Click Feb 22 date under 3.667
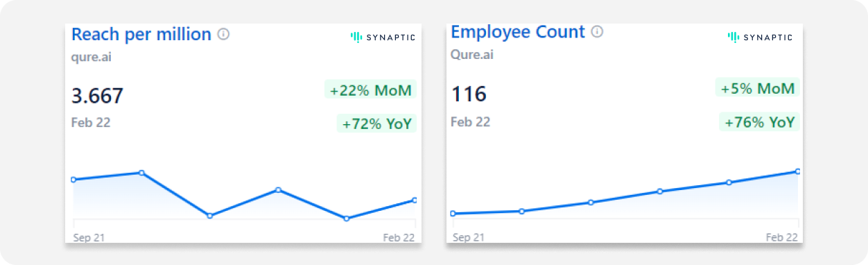The height and width of the screenshot is (265, 868). (91, 123)
